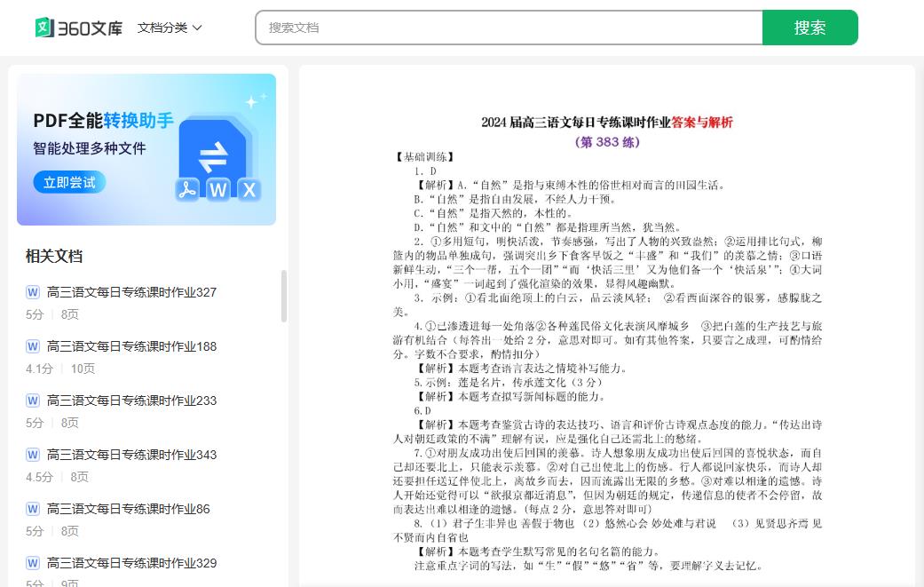
Task: Click the 【基础训练】 section heading
Action: [x=425, y=157]
